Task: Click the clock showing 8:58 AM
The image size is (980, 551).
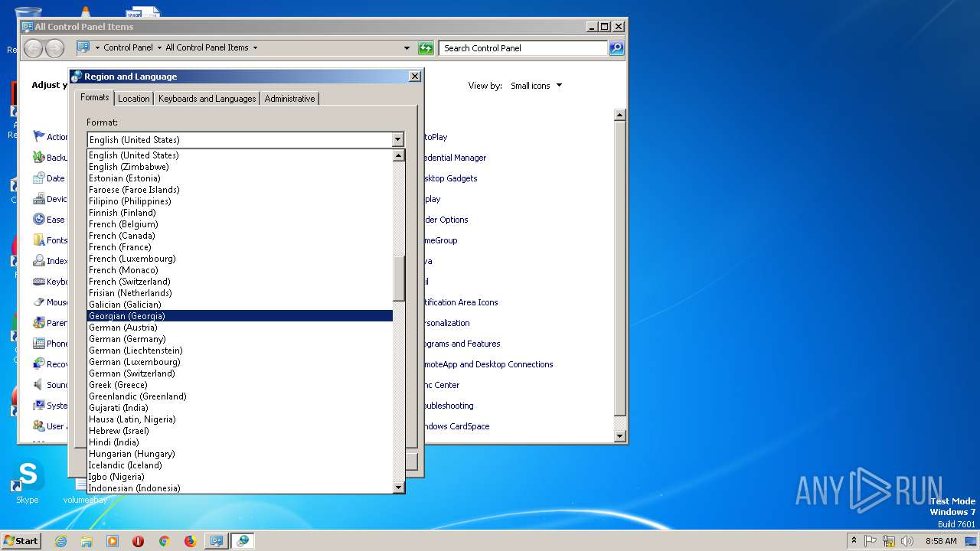Action: pyautogui.click(x=941, y=541)
